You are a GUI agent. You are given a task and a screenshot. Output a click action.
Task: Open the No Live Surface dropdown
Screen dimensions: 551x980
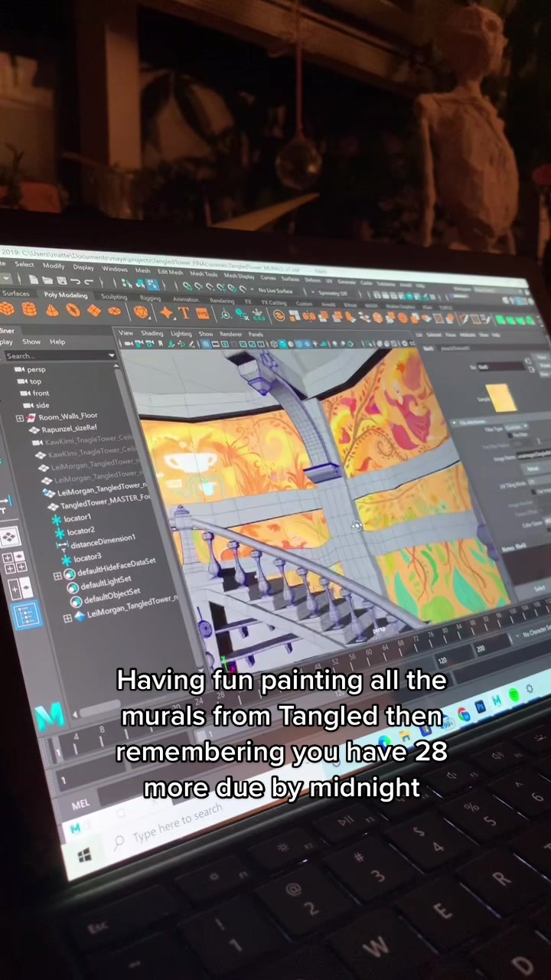click(276, 291)
